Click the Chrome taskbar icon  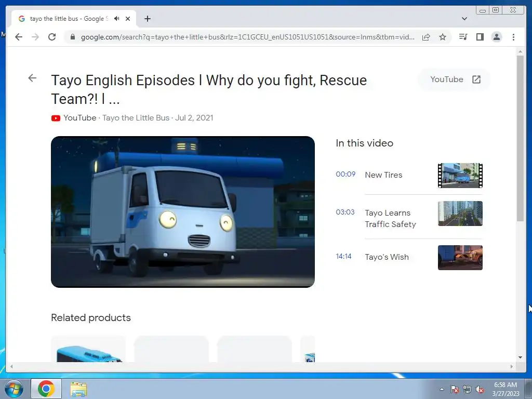(x=46, y=389)
